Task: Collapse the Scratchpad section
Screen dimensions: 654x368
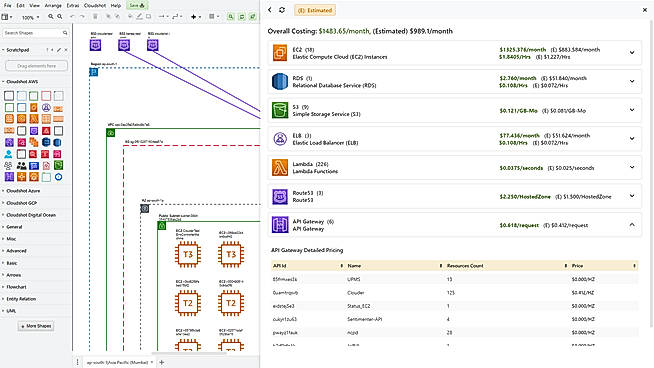Action: [x=18, y=50]
